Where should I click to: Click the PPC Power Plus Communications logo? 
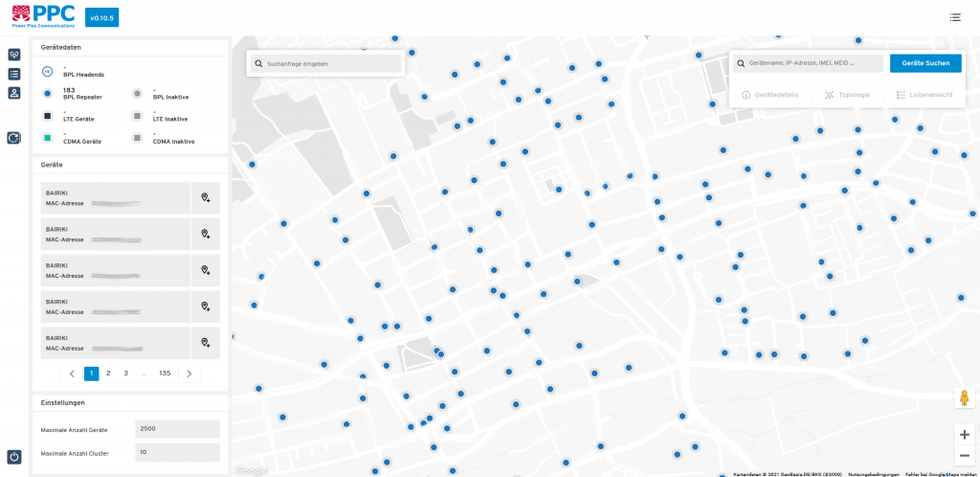[x=44, y=16]
